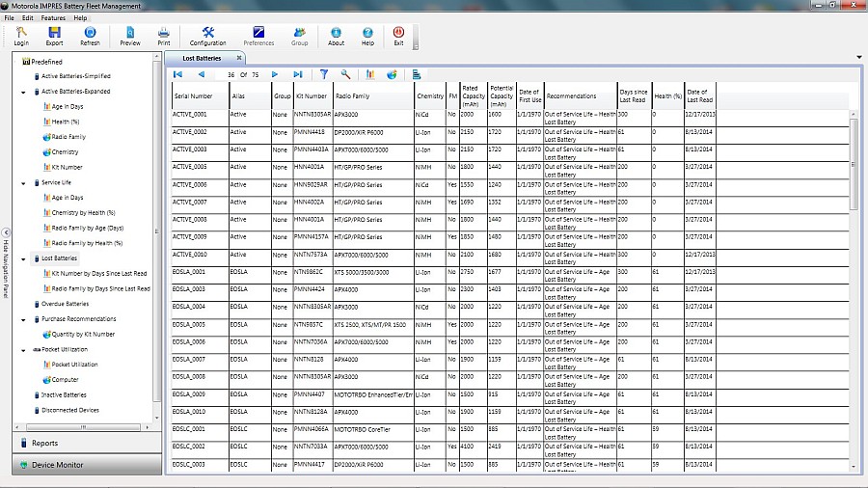Click the Help toolbar icon
Image resolution: width=868 pixels, height=488 pixels.
point(367,36)
